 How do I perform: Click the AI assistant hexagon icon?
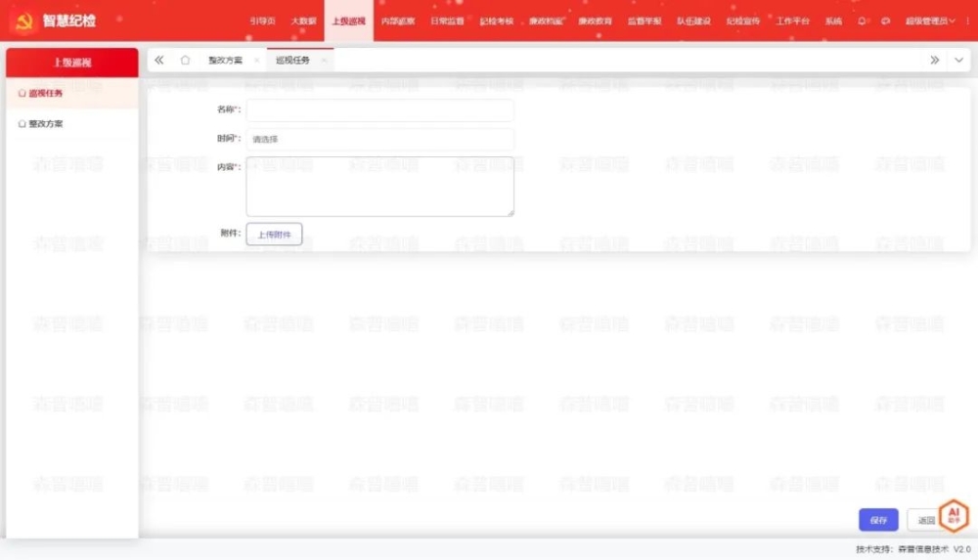954,516
